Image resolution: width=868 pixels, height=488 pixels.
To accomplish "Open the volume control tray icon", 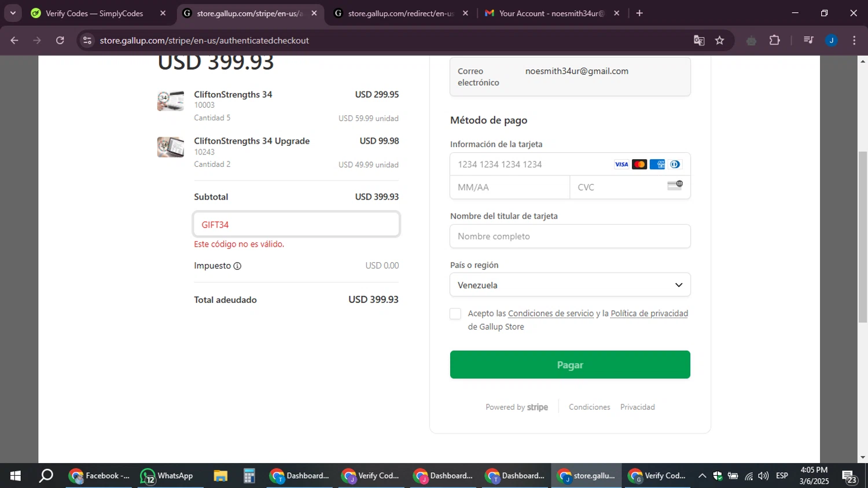I will pyautogui.click(x=764, y=476).
